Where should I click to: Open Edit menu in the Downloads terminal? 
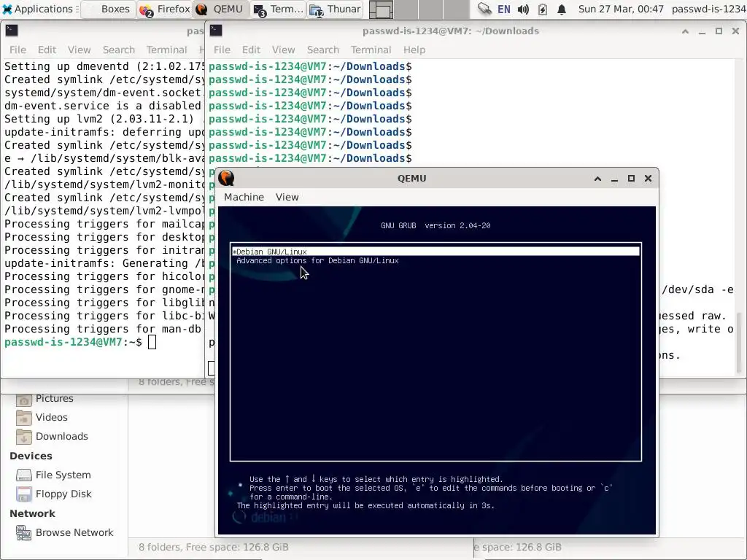(251, 50)
